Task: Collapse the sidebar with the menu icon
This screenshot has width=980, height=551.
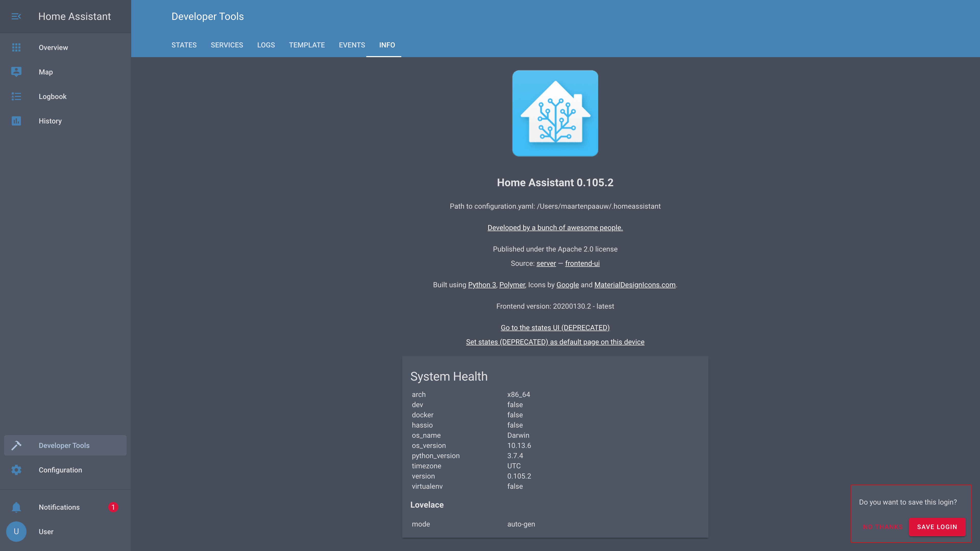Action: (16, 16)
